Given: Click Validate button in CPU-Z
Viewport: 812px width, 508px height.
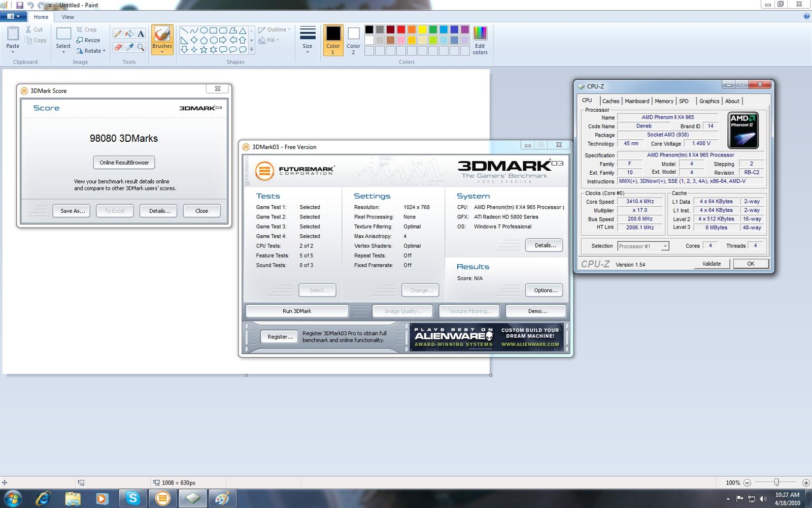Looking at the screenshot, I should [x=711, y=264].
